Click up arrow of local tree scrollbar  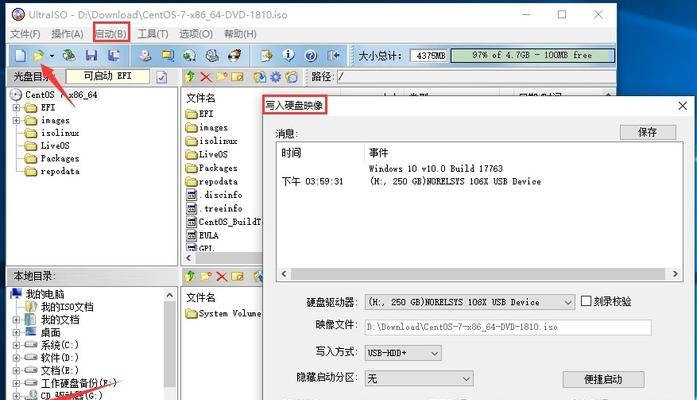point(169,295)
